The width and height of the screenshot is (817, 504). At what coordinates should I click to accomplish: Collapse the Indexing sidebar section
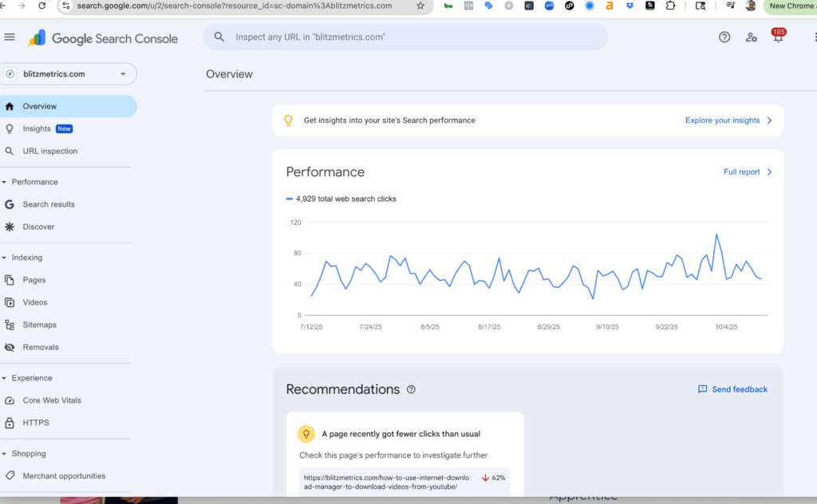5,258
